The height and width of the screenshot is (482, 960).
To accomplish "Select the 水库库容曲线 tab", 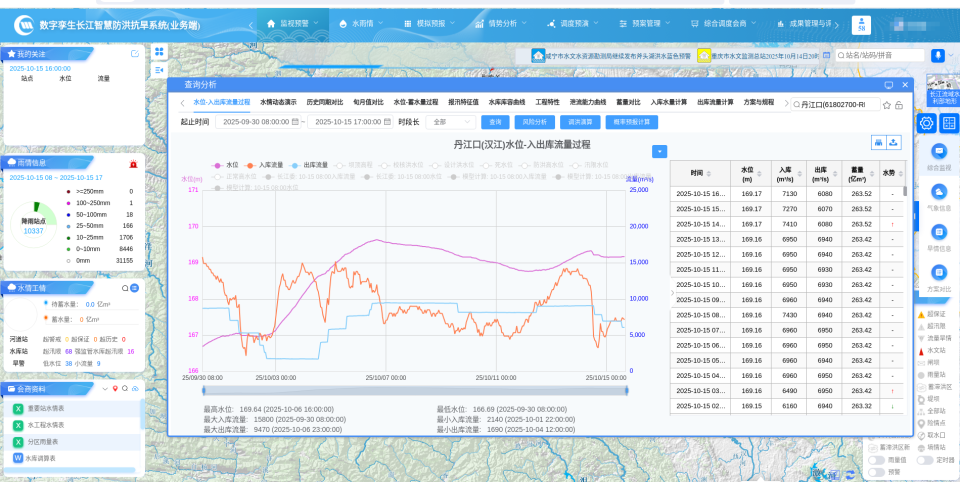I will coord(507,102).
